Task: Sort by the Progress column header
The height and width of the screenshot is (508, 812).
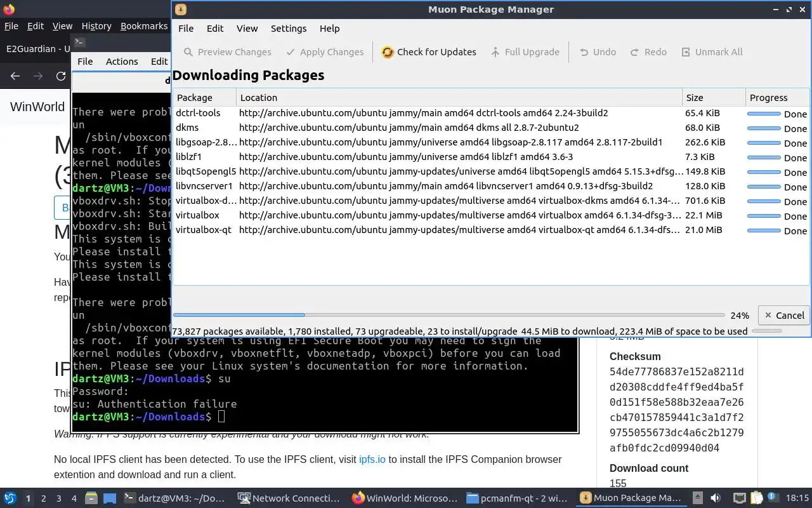Action: (x=777, y=98)
